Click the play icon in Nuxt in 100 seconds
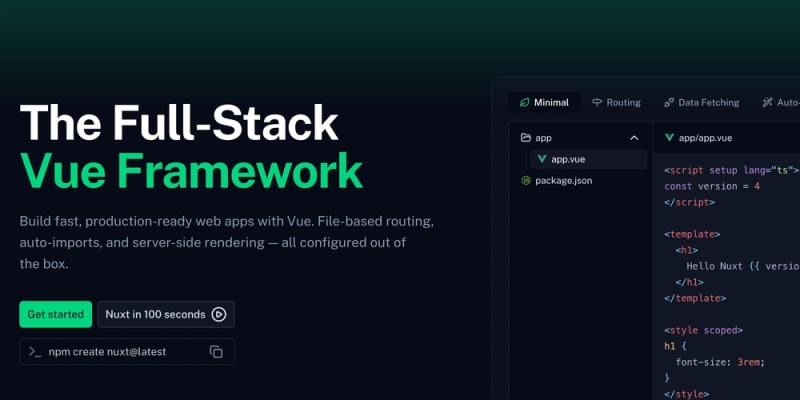 (x=219, y=314)
